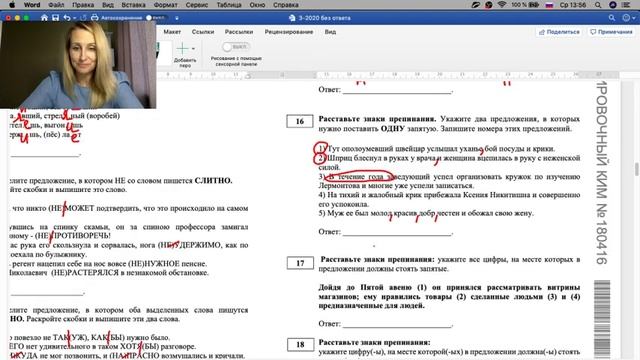Click the bold word СЛИТНО

point(213,180)
